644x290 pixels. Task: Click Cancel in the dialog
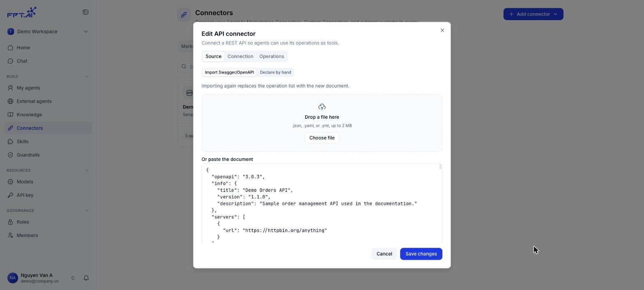384,254
